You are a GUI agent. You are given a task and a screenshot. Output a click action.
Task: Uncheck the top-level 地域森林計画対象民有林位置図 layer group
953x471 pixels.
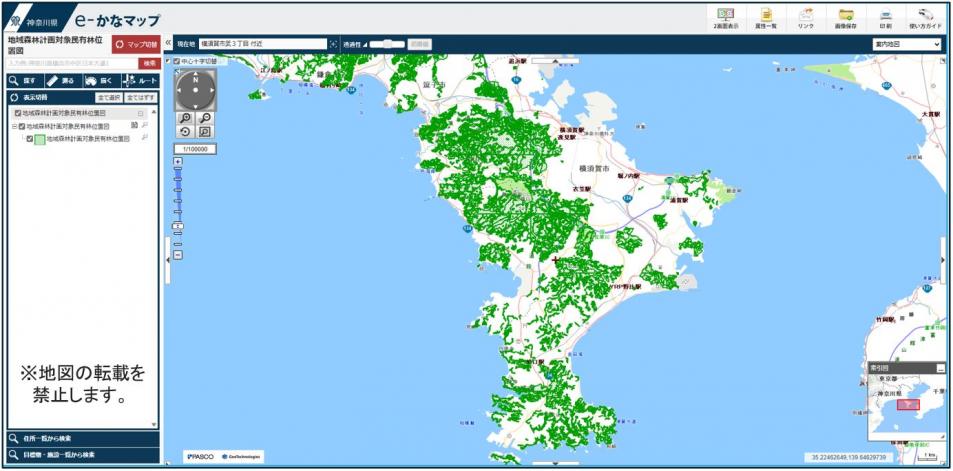pyautogui.click(x=18, y=114)
